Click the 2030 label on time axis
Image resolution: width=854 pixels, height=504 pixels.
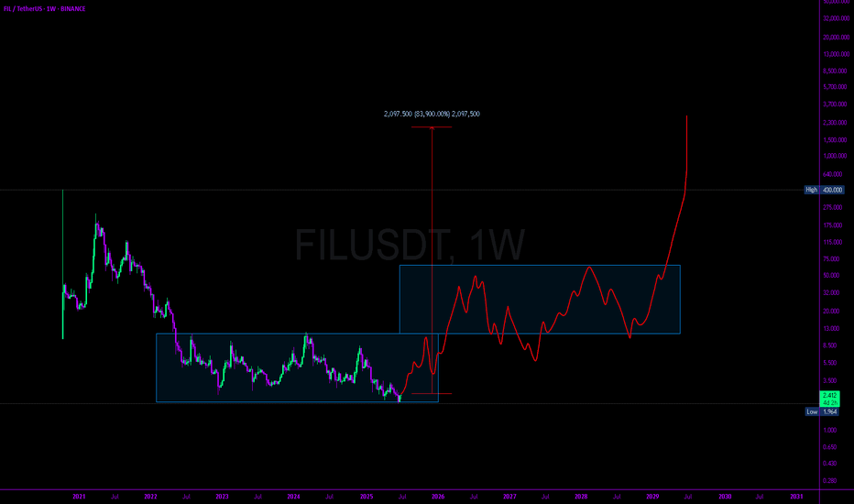(725, 497)
